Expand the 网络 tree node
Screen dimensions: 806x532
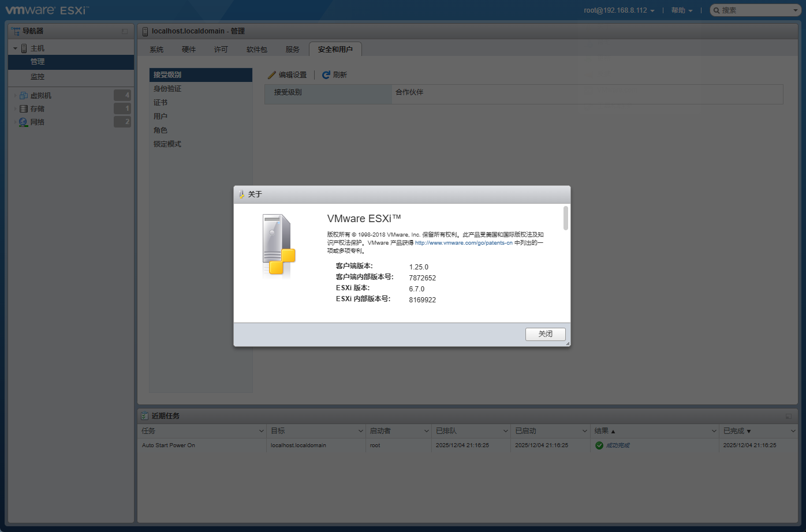click(x=16, y=122)
